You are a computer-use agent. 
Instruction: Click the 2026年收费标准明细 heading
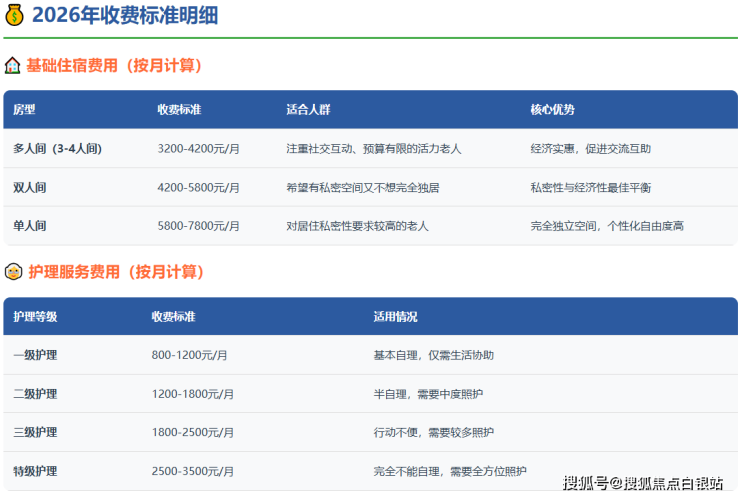124,15
